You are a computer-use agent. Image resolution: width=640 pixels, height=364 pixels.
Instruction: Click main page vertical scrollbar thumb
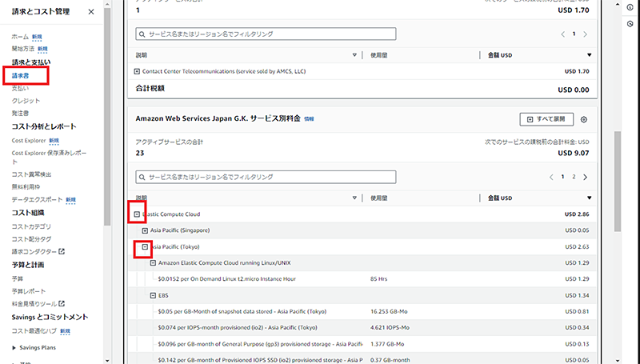pos(618,181)
